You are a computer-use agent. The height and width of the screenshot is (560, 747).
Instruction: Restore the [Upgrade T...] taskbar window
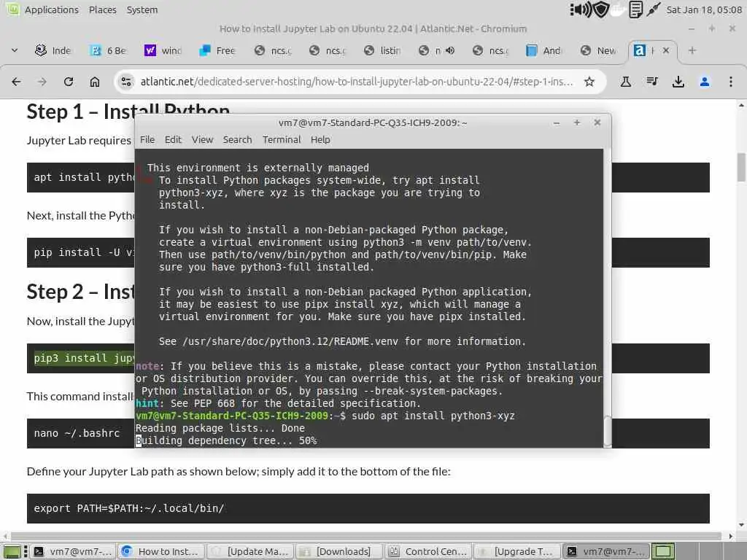517,551
